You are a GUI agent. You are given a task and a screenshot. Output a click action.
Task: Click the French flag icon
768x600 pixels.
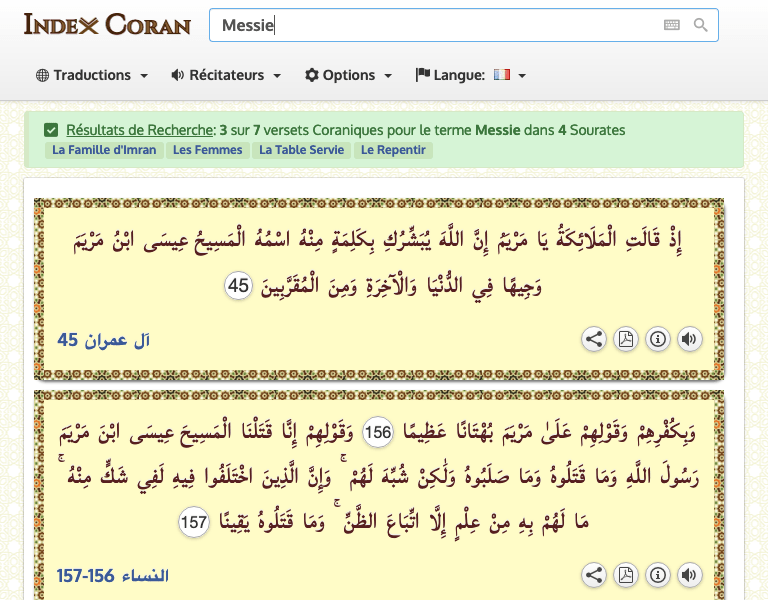pyautogui.click(x=502, y=74)
